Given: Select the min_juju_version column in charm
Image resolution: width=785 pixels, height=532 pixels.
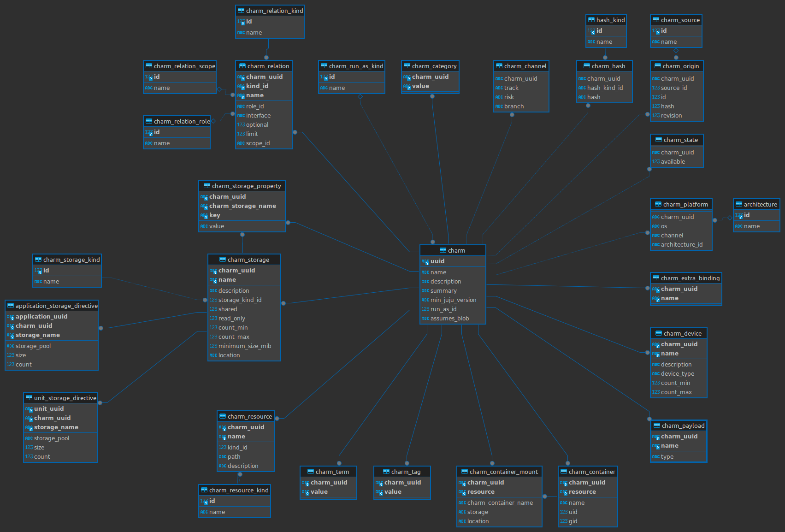Looking at the screenshot, I should pos(453,300).
